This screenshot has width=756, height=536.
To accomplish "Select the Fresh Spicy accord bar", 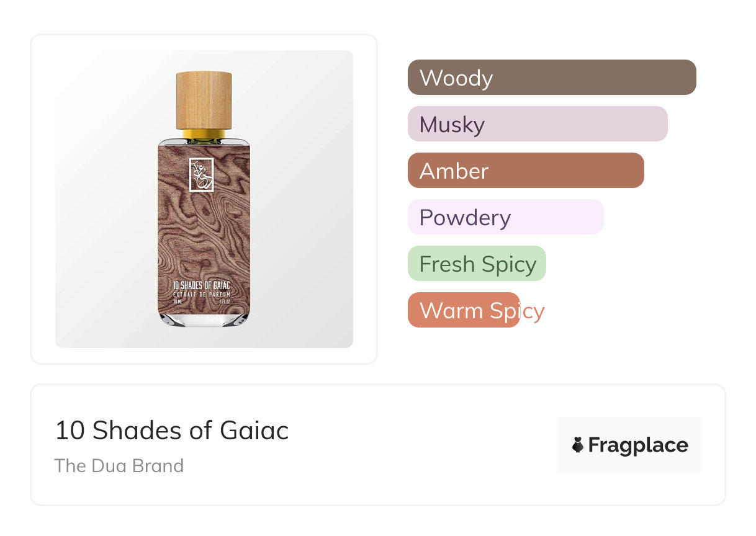I will pyautogui.click(x=477, y=264).
